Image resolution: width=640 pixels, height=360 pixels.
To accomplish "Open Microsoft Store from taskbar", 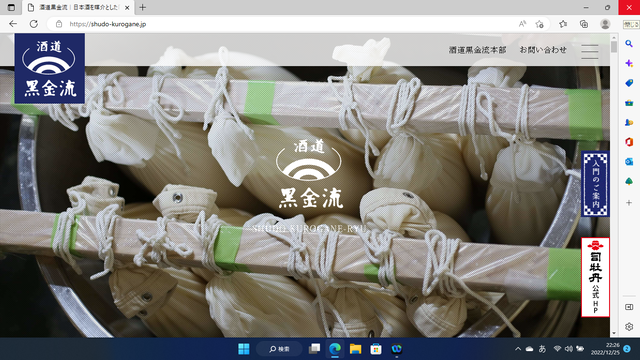I will [x=376, y=349].
